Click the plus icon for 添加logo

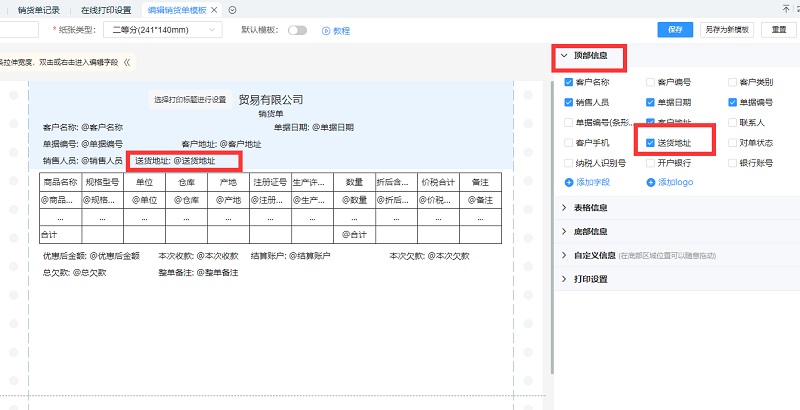tap(651, 183)
